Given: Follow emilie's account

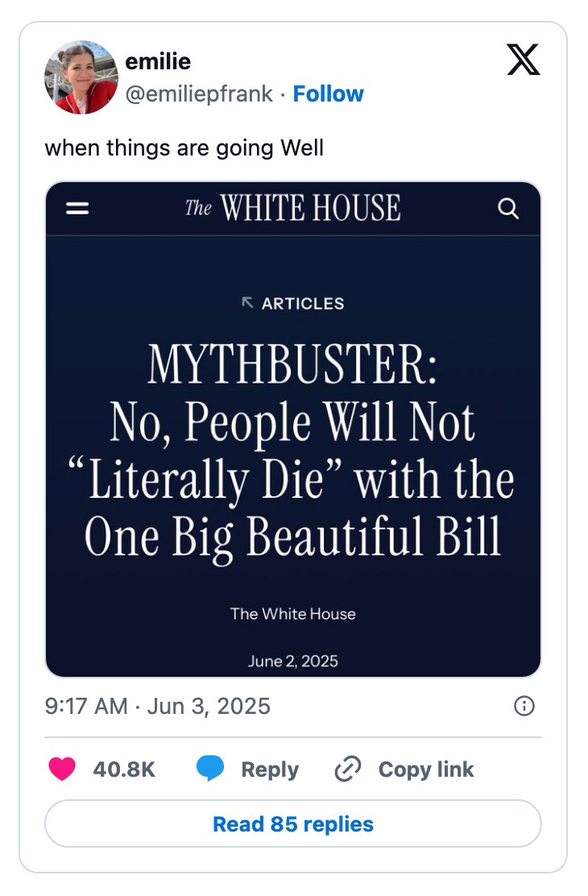Looking at the screenshot, I should point(328,93).
